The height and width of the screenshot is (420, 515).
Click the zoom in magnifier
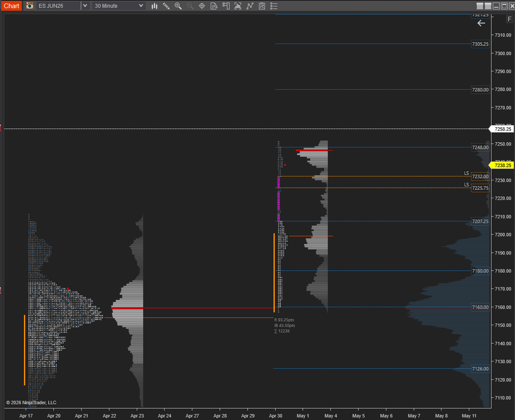(178, 6)
